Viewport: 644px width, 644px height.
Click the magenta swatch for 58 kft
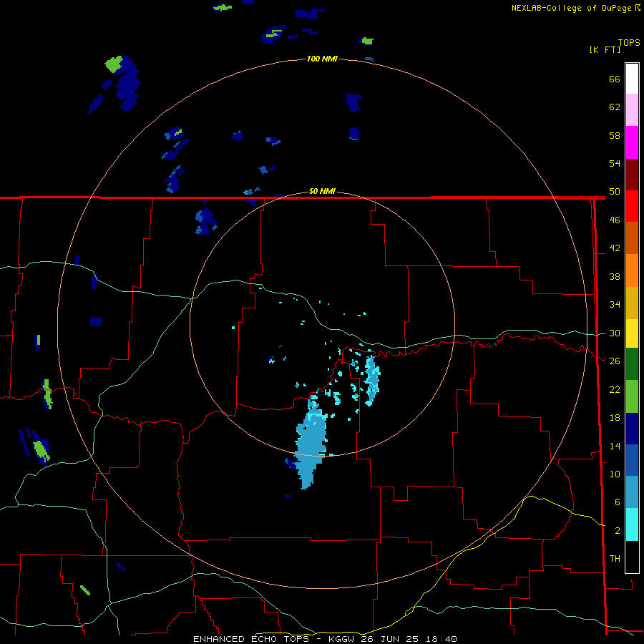(632, 142)
